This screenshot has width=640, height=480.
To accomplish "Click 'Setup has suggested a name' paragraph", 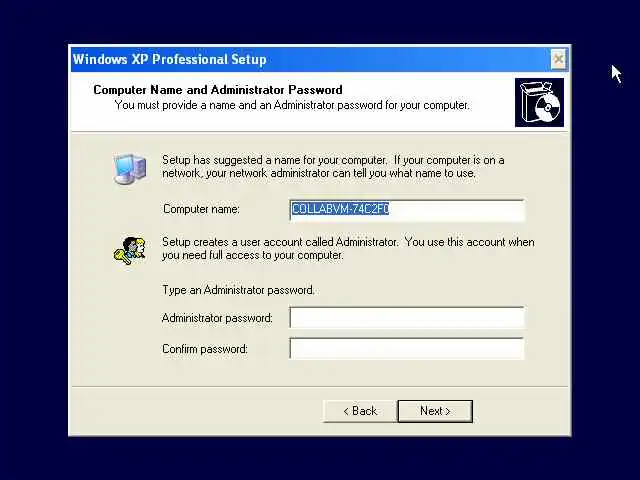I will coord(333,167).
